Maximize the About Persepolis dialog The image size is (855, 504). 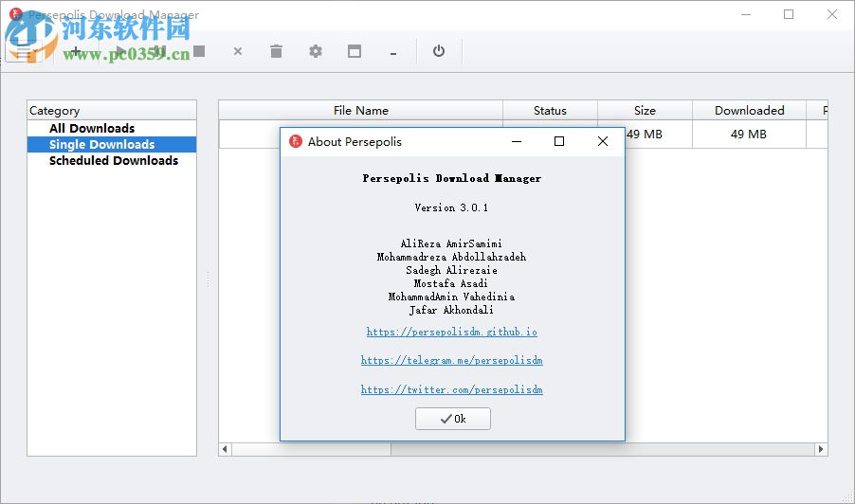pos(559,142)
